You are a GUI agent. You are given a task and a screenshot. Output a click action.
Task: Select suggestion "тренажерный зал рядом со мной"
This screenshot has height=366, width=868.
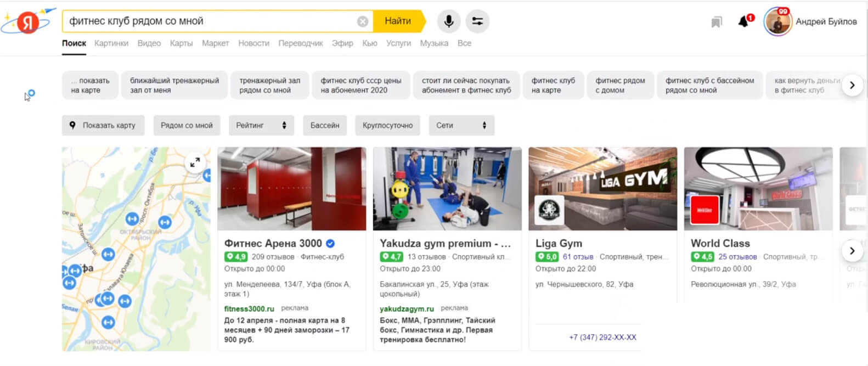click(269, 85)
